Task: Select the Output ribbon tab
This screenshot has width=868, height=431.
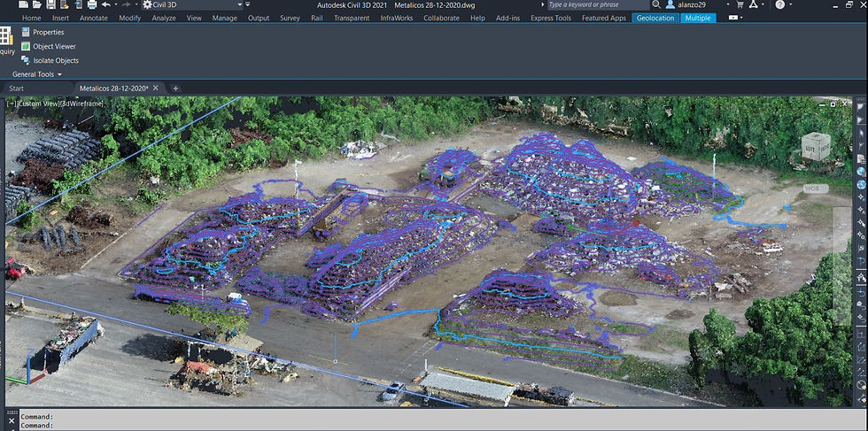Action: (259, 18)
